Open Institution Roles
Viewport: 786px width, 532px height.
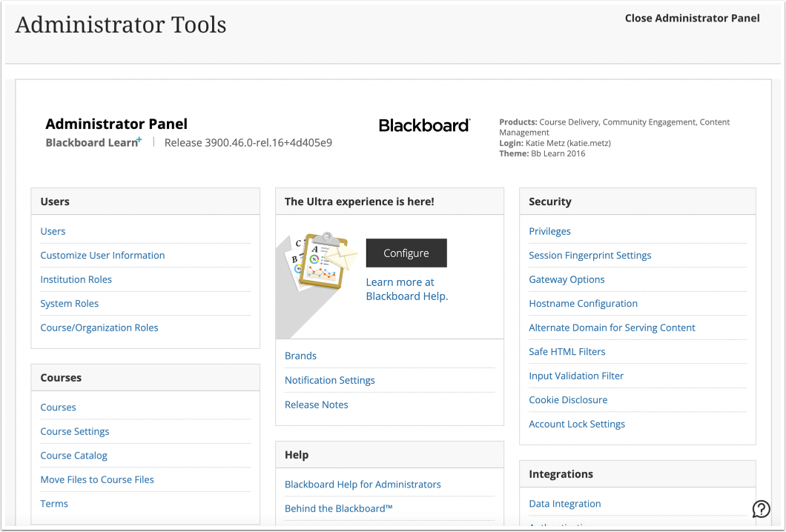[76, 279]
